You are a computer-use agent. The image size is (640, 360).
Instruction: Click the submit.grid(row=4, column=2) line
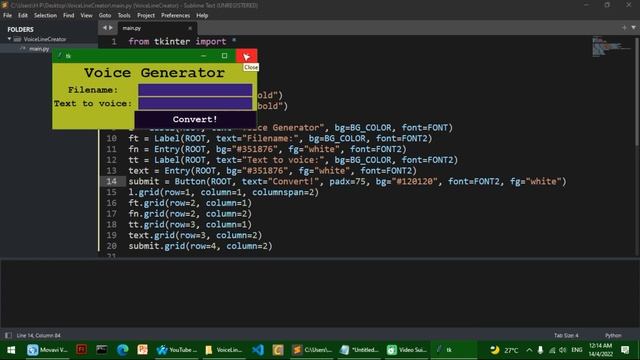coord(200,246)
